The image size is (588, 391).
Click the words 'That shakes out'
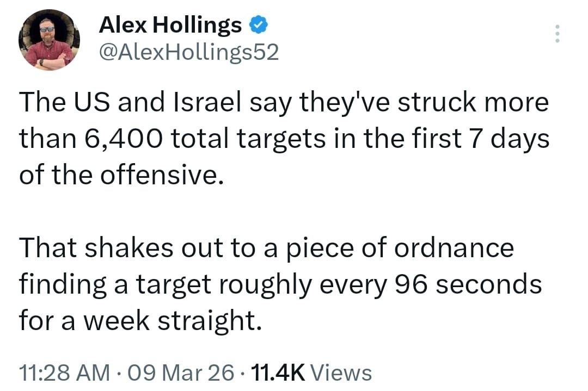point(109,249)
